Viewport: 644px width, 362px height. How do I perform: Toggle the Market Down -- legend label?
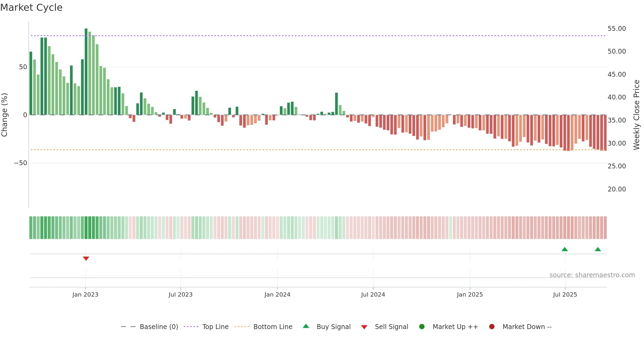click(527, 327)
